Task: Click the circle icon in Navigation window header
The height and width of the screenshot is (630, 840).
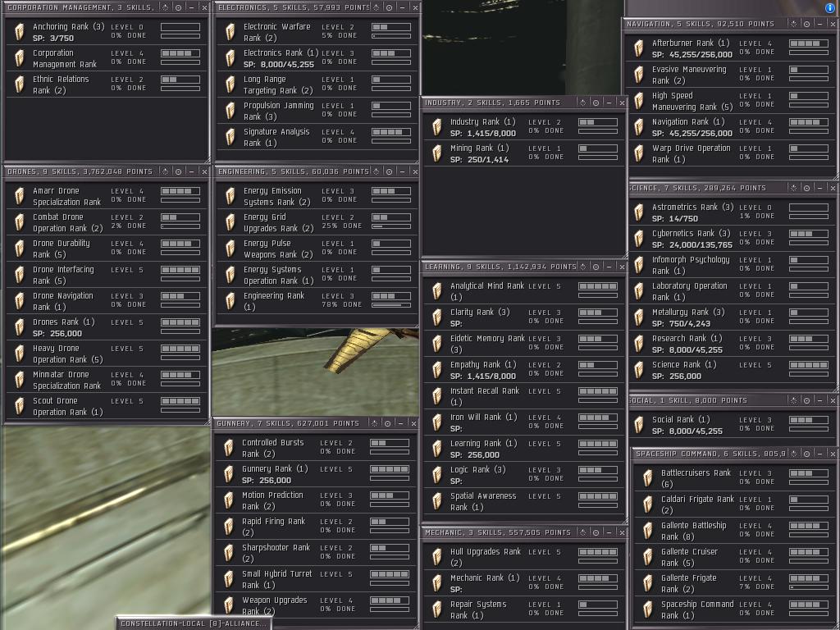Action: point(807,24)
